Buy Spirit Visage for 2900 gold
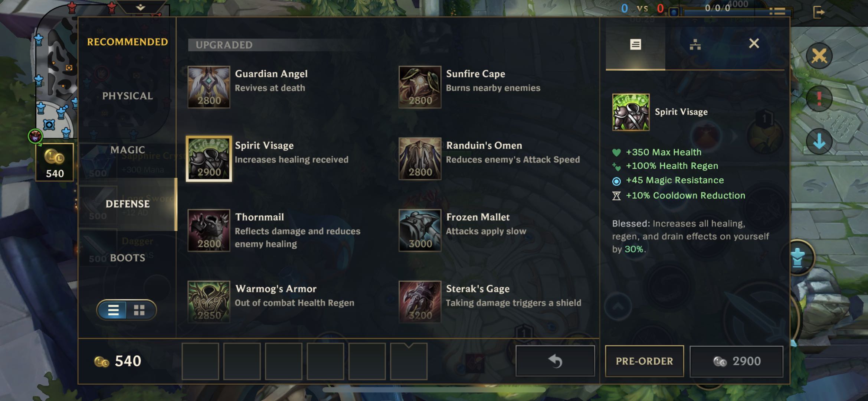 (736, 361)
